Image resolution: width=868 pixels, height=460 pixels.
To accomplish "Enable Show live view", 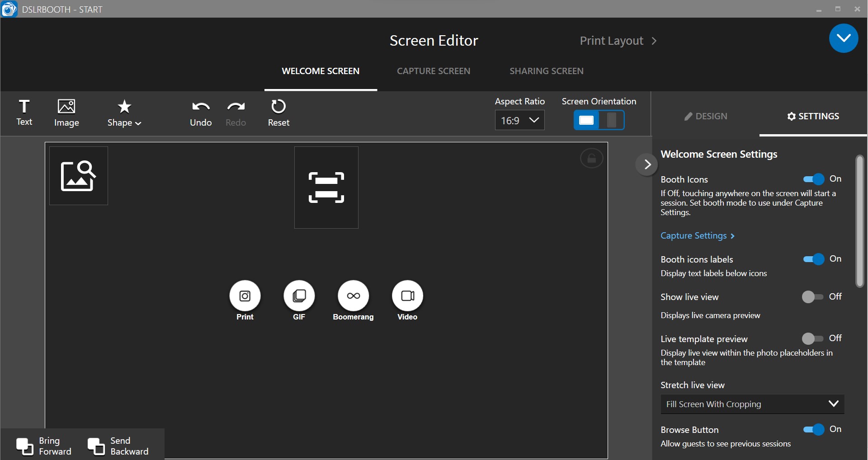I will click(x=812, y=296).
